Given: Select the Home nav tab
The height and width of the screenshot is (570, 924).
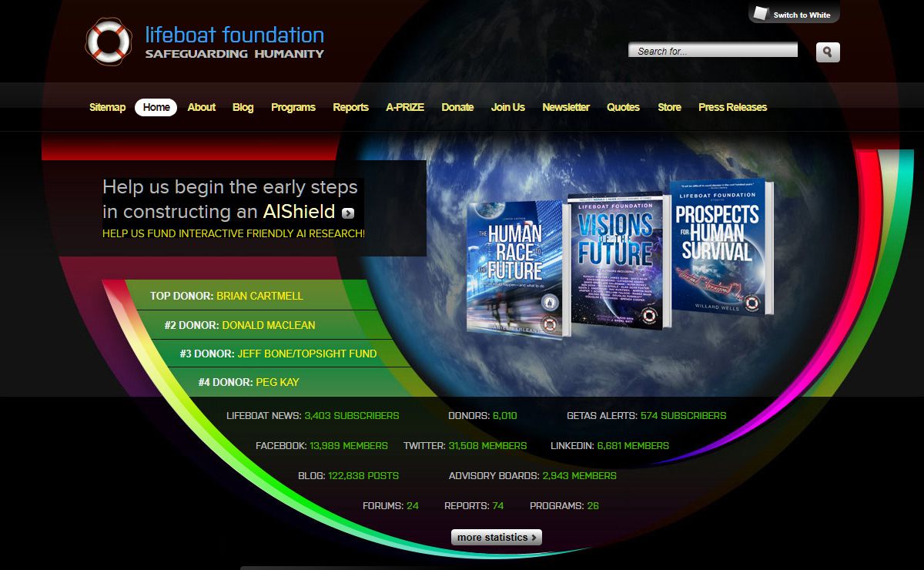Looking at the screenshot, I should click(156, 107).
